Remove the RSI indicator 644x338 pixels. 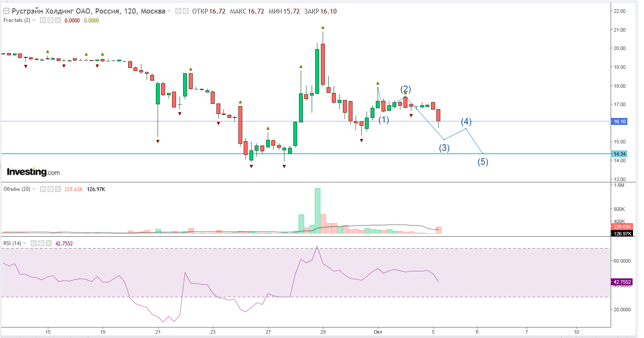pos(49,243)
